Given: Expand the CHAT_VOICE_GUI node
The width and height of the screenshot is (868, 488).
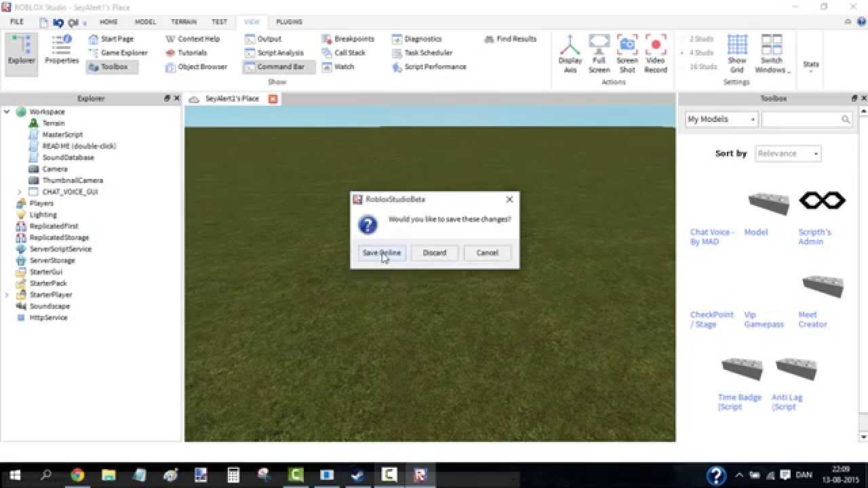Looking at the screenshot, I should (x=20, y=192).
